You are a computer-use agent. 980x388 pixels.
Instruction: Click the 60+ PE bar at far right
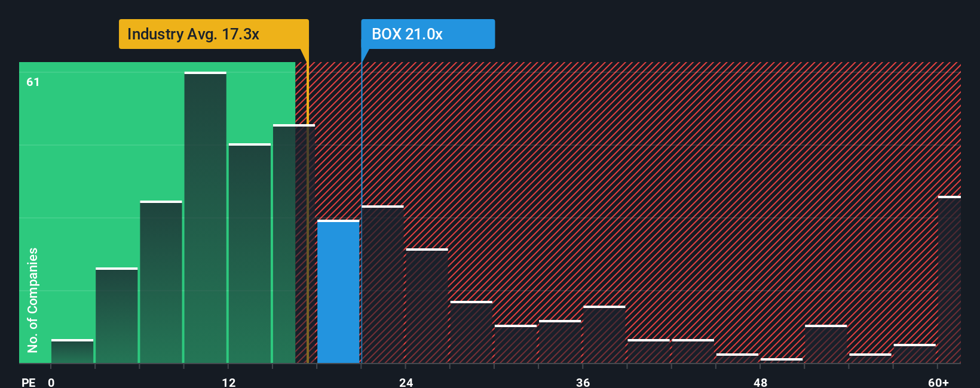tap(950, 279)
